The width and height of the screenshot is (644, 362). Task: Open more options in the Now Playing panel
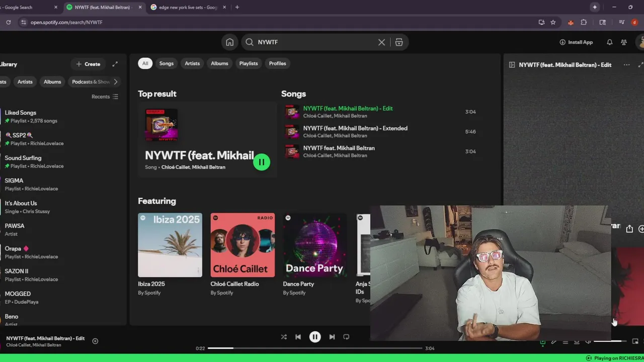626,65
